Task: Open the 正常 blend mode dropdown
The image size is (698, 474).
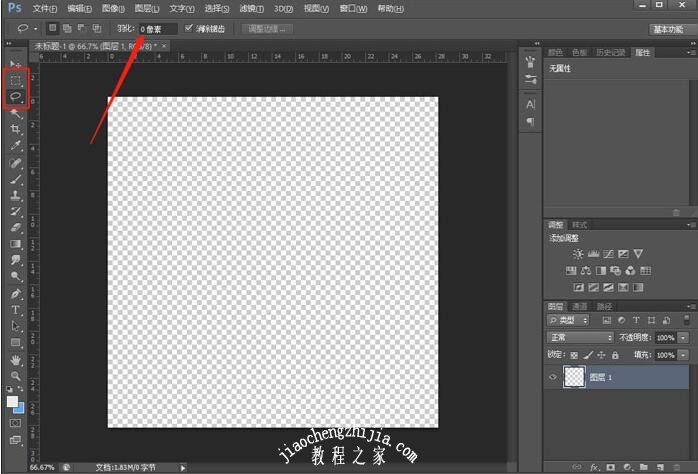Action: [580, 338]
